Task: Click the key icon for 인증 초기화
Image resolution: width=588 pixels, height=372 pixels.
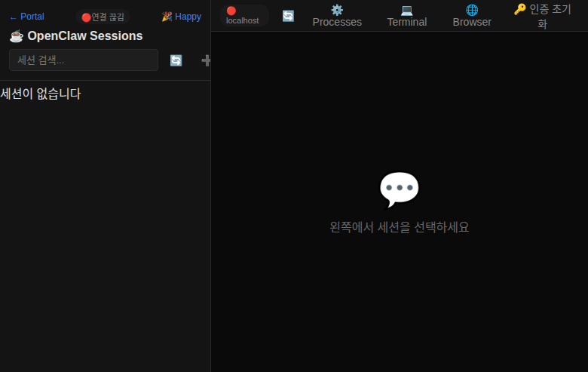Action: pos(520,9)
